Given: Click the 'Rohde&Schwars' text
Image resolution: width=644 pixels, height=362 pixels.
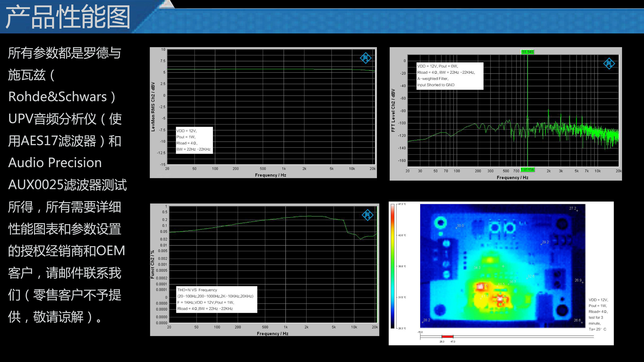Looking at the screenshot, I should pyautogui.click(x=58, y=97).
